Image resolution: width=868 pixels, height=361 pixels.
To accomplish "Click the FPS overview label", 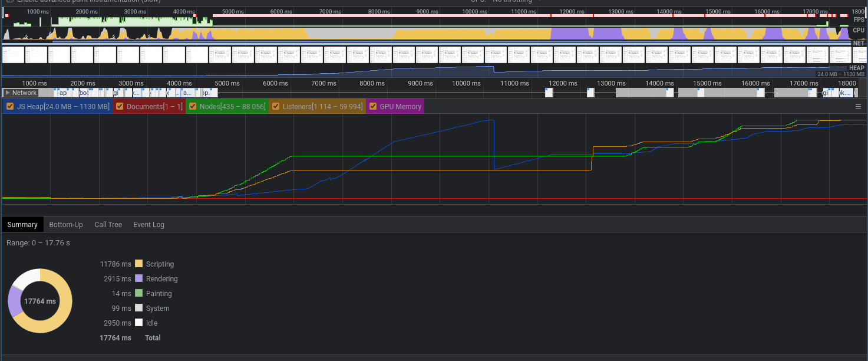I will [859, 19].
